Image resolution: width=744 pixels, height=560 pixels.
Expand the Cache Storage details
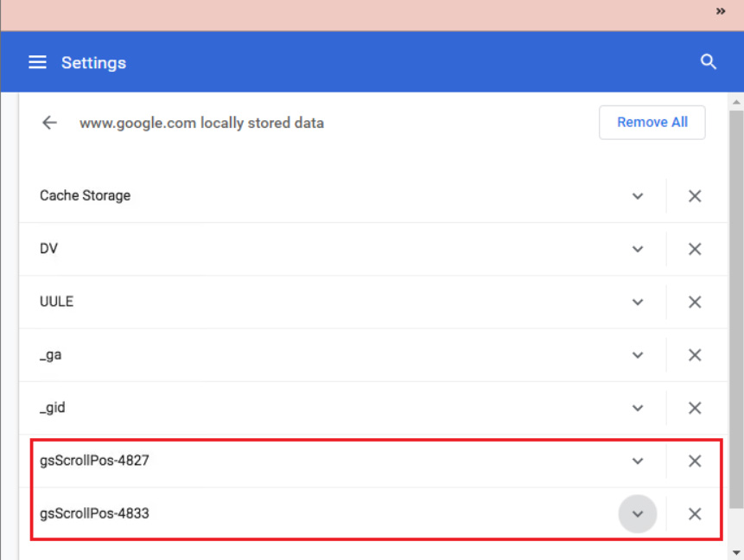click(638, 196)
